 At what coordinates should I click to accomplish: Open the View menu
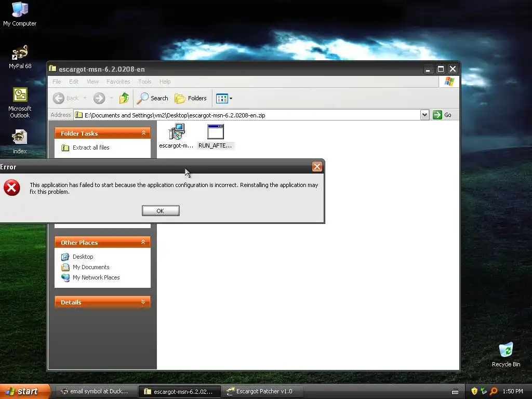92,82
